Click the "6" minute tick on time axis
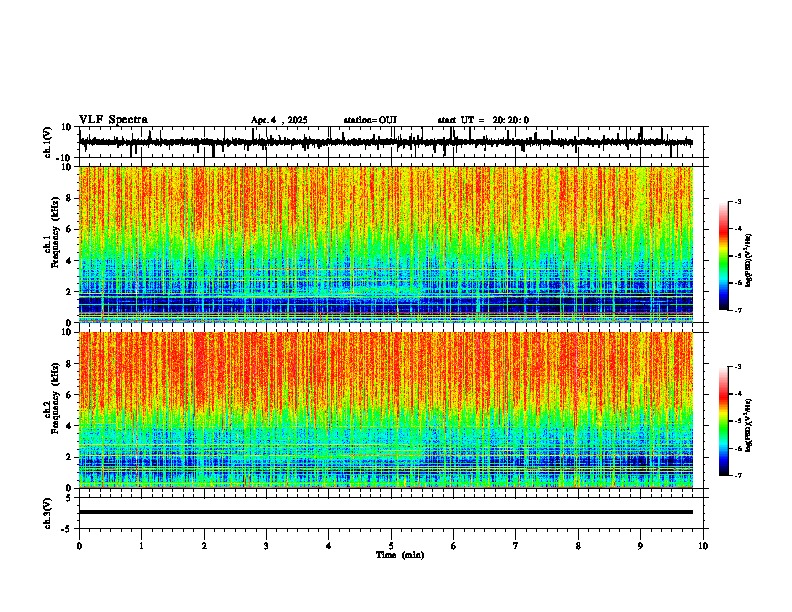Viewport: 792px width, 612px height. [x=454, y=546]
